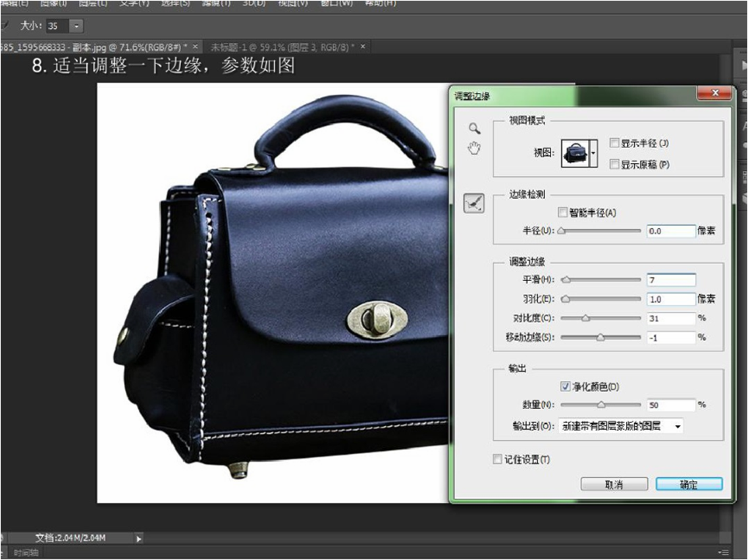Expand the 输出到 dropdown list
The width and height of the screenshot is (748, 560).
click(x=678, y=426)
